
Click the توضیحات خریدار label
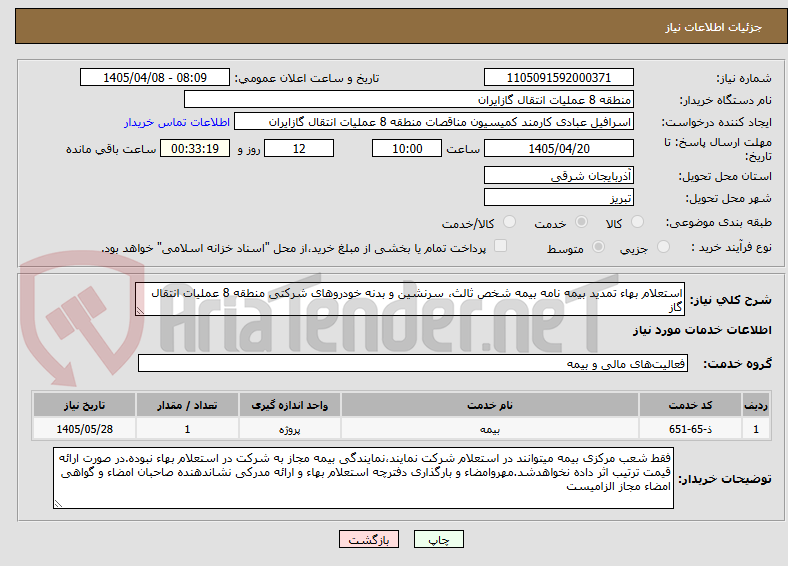(725, 479)
